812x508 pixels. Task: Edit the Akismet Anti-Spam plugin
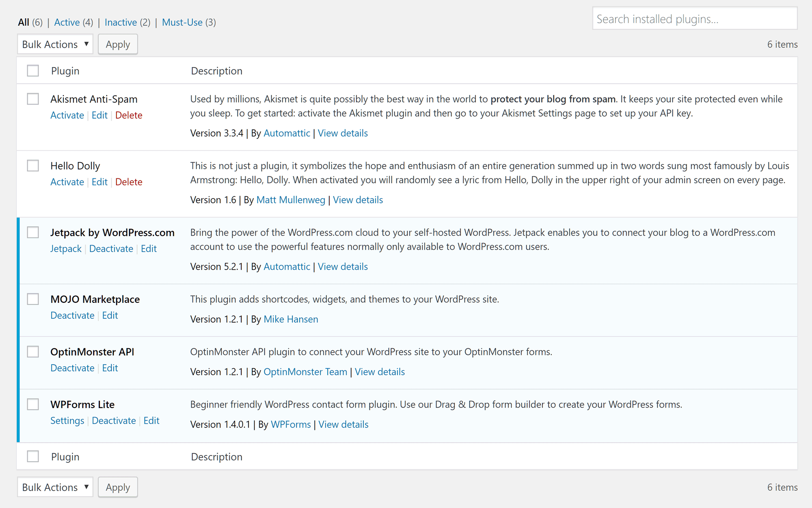tap(99, 115)
